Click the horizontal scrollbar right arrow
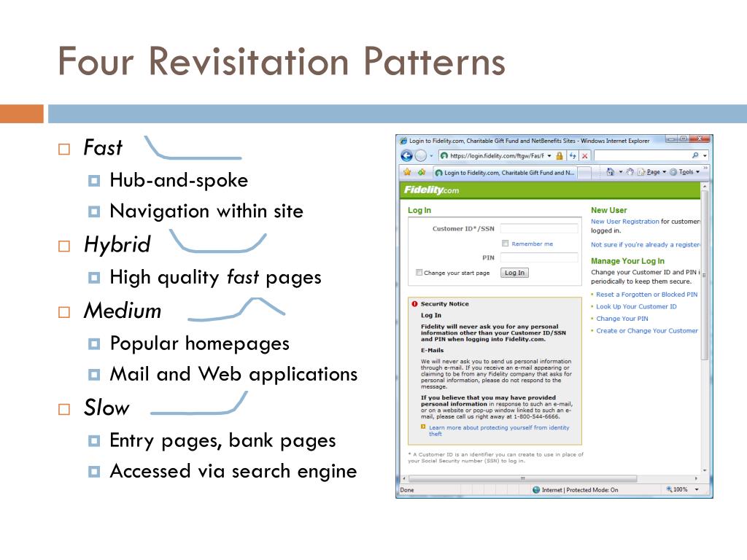 pos(696,478)
